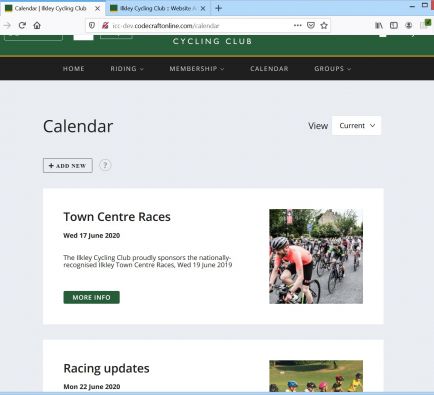The image size is (434, 395).
Task: Click the insecure connection padlock icon
Action: 105,25
